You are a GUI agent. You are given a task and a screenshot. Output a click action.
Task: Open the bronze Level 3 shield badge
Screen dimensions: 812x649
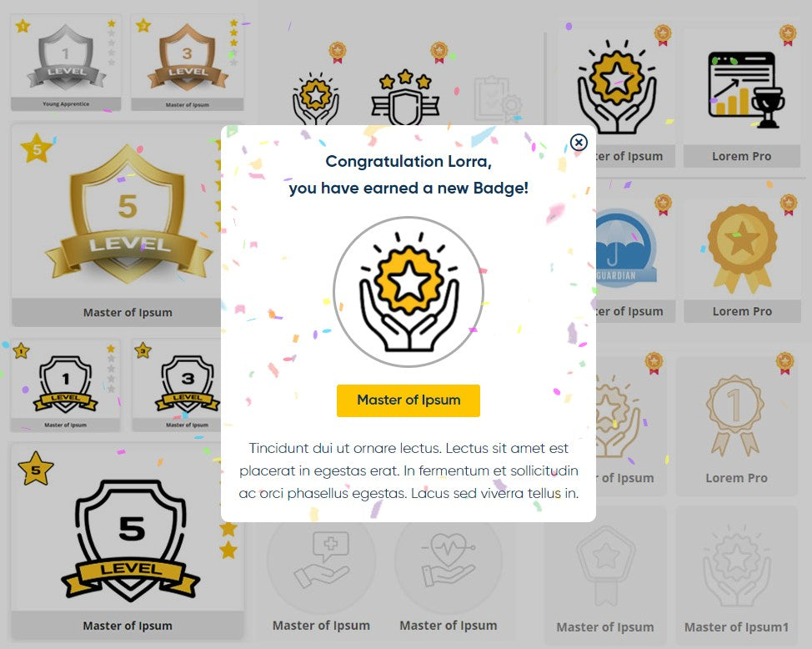pos(188,63)
